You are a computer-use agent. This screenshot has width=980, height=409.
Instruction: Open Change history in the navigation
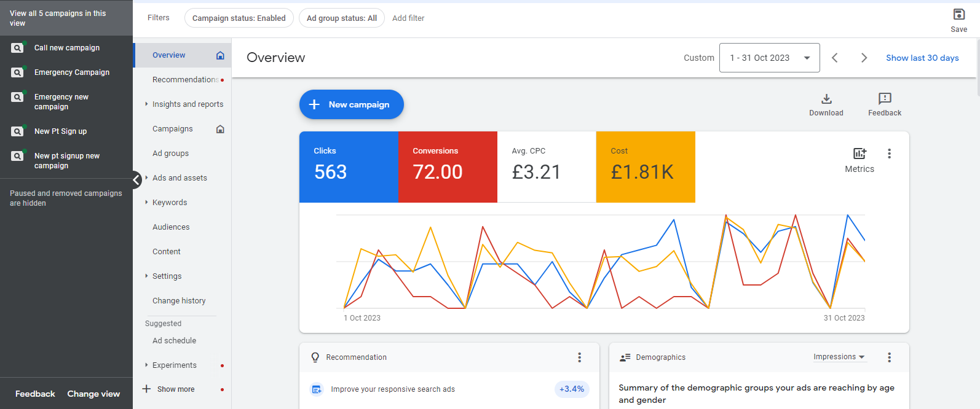[x=179, y=301]
